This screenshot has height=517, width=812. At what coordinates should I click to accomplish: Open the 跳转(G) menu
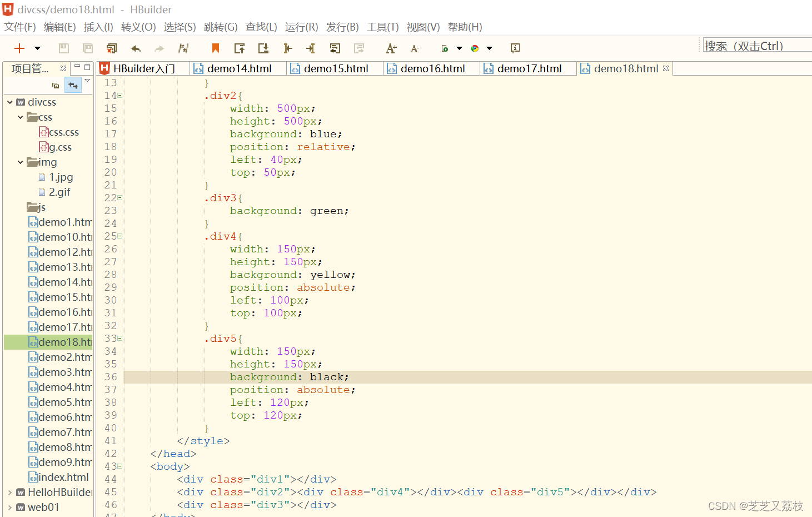point(221,27)
